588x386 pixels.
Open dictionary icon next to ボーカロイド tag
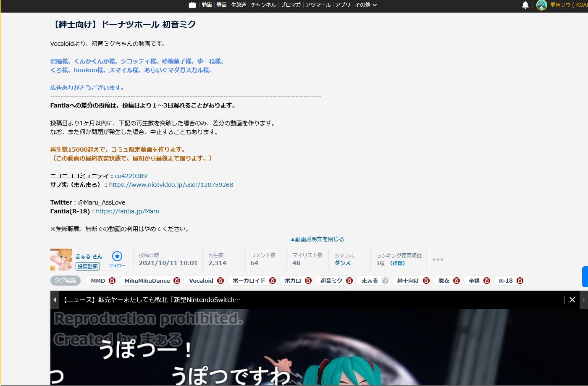point(273,281)
